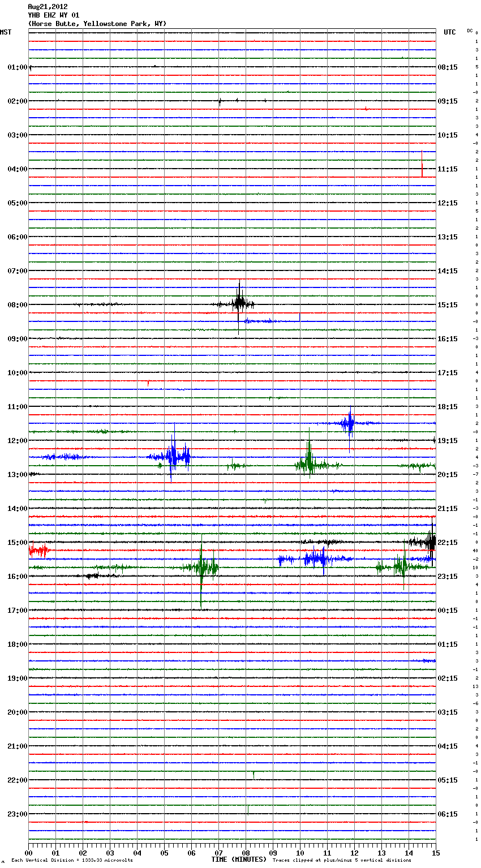Select the 18:00 MST time label
The height and width of the screenshot is (868, 481).
[18, 644]
